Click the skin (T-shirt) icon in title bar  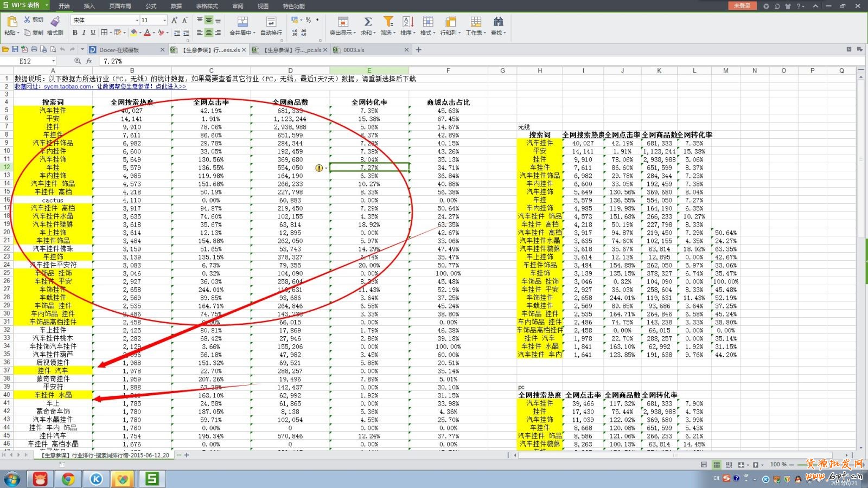tap(788, 6)
